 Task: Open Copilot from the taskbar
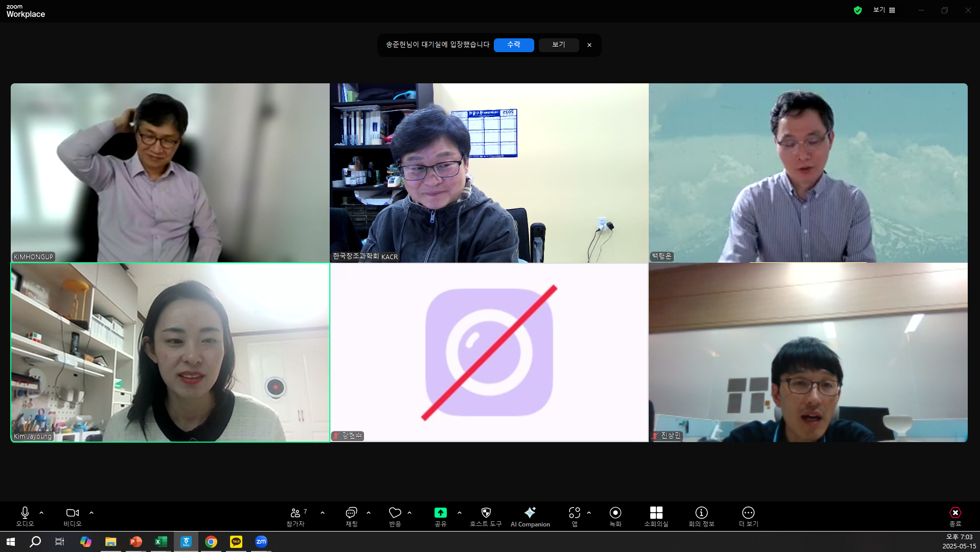click(85, 542)
